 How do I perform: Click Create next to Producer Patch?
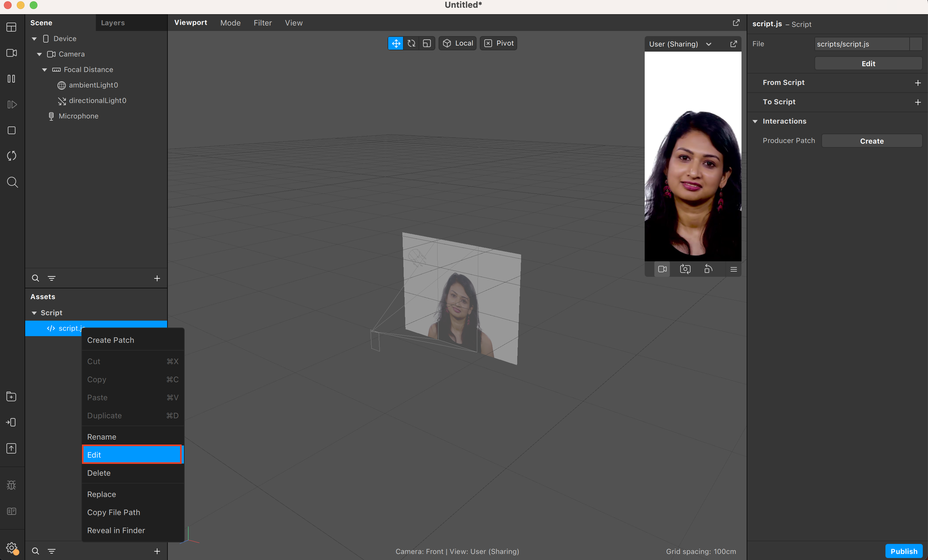point(872,141)
